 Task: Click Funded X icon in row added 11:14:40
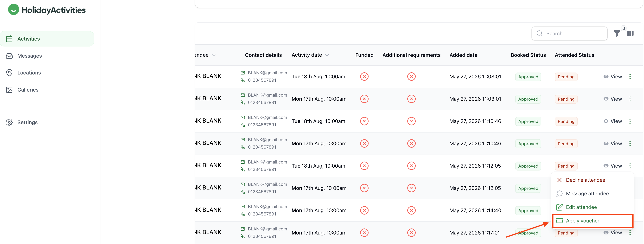click(x=364, y=210)
